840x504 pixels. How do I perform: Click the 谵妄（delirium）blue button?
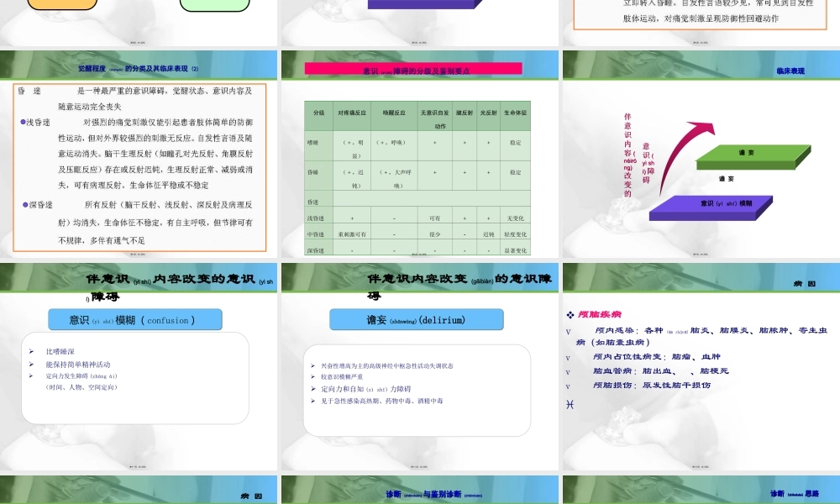pos(418,319)
